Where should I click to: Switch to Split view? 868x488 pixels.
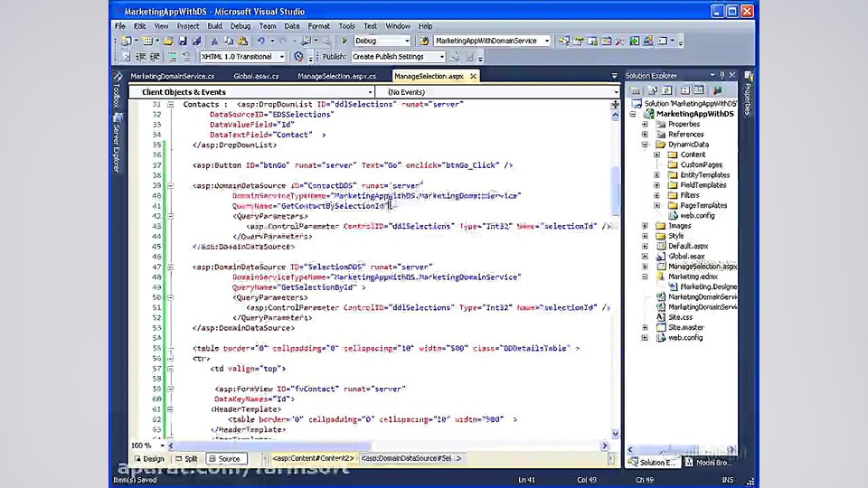(x=186, y=459)
